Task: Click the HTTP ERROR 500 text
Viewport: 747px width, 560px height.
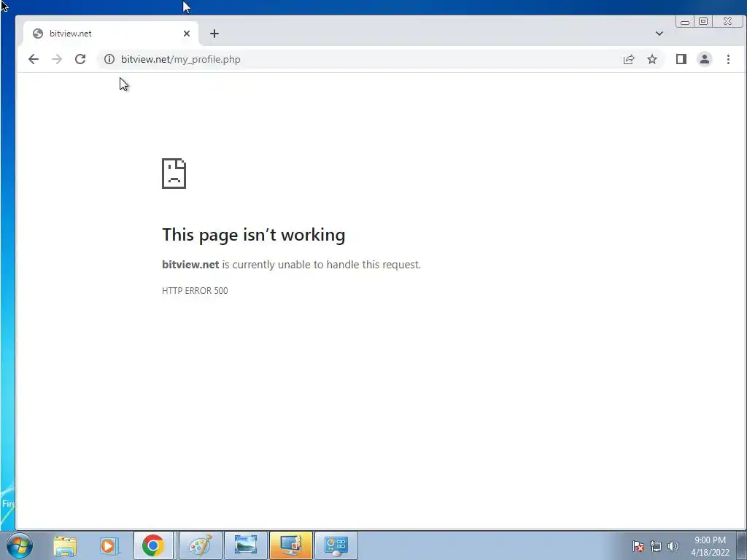Action: (195, 290)
